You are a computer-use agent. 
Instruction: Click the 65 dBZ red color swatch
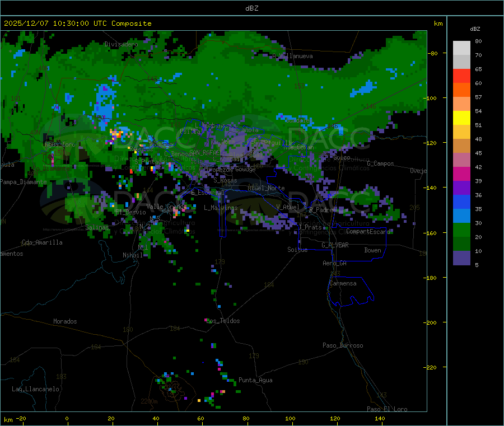pyautogui.click(x=461, y=76)
